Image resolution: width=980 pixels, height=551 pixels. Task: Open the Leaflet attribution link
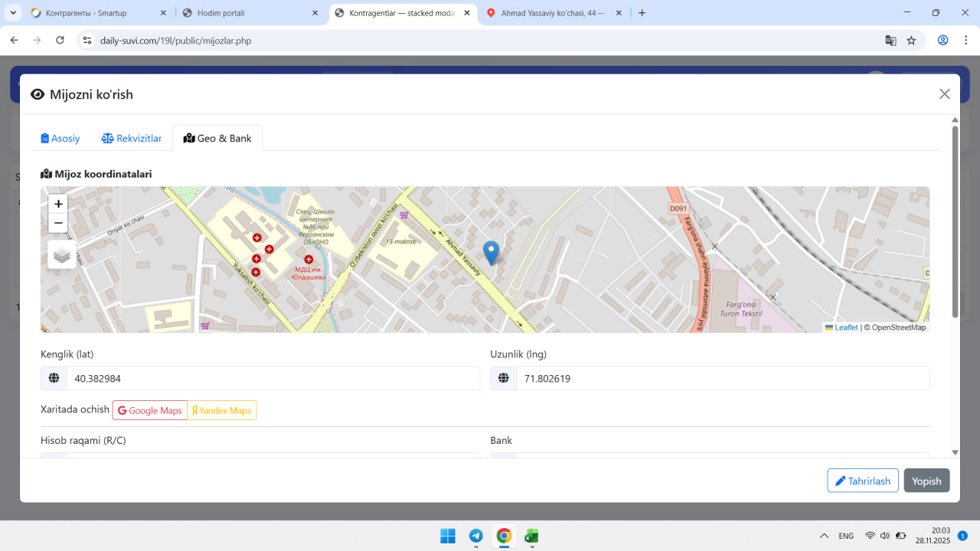pos(845,328)
